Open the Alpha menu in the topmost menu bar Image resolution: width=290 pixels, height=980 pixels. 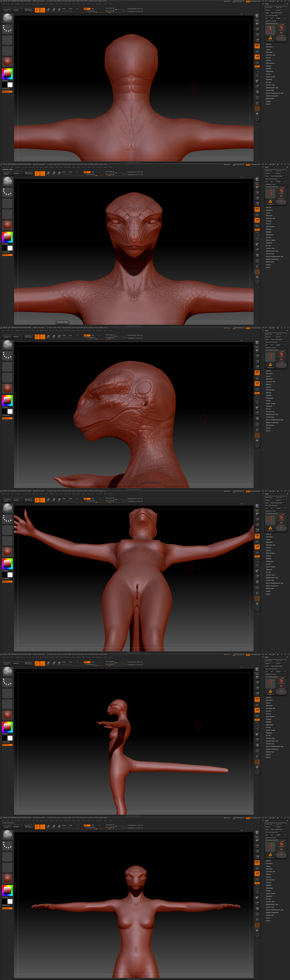[4, 4]
